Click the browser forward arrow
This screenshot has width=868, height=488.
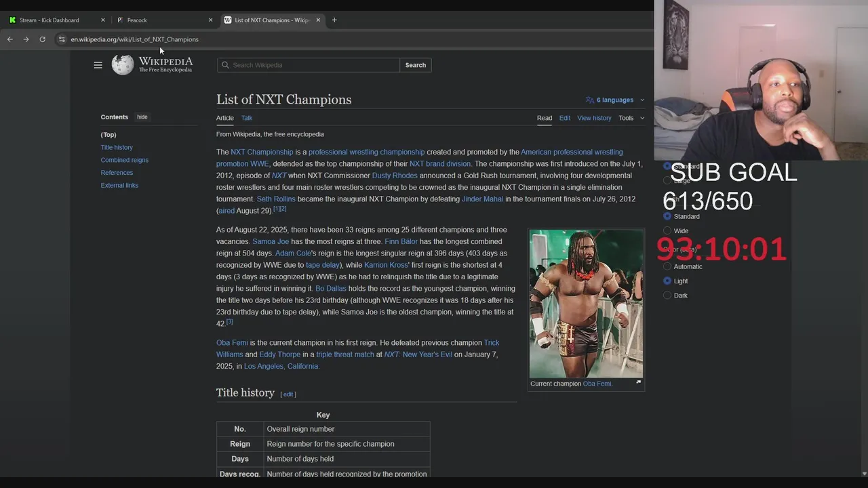pyautogui.click(x=26, y=39)
